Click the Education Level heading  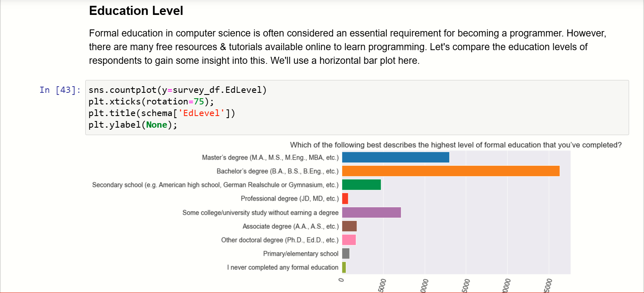click(x=136, y=11)
